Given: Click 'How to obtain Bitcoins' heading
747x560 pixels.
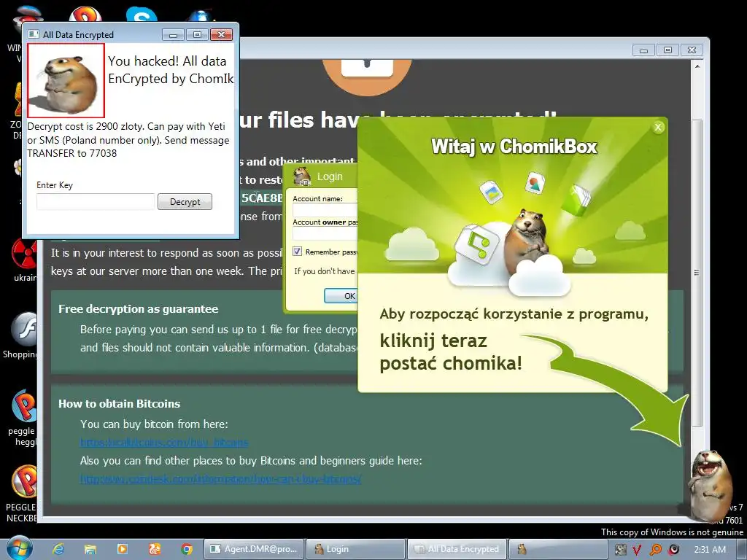Looking at the screenshot, I should (119, 404).
